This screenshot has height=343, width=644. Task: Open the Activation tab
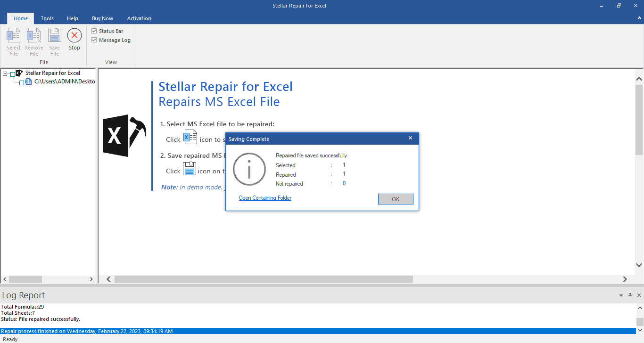tap(139, 18)
